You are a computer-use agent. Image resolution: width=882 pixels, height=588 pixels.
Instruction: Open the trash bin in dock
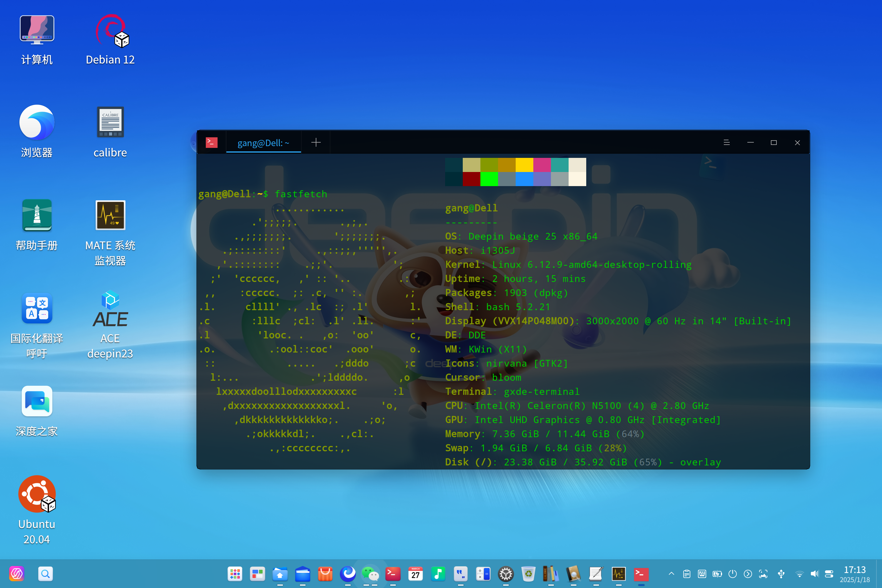(x=528, y=574)
